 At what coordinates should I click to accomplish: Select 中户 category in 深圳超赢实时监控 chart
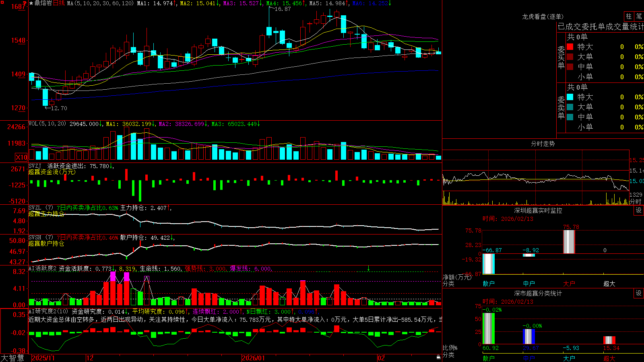coord(529,284)
